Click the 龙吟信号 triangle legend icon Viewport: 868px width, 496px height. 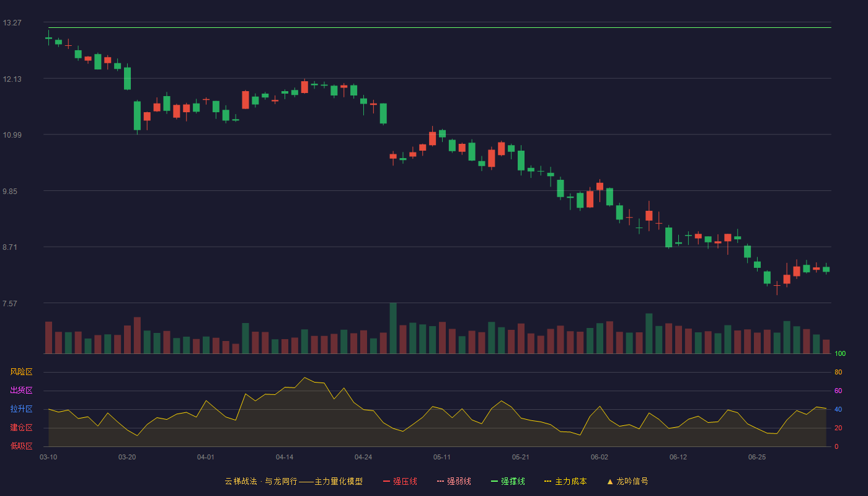(609, 481)
